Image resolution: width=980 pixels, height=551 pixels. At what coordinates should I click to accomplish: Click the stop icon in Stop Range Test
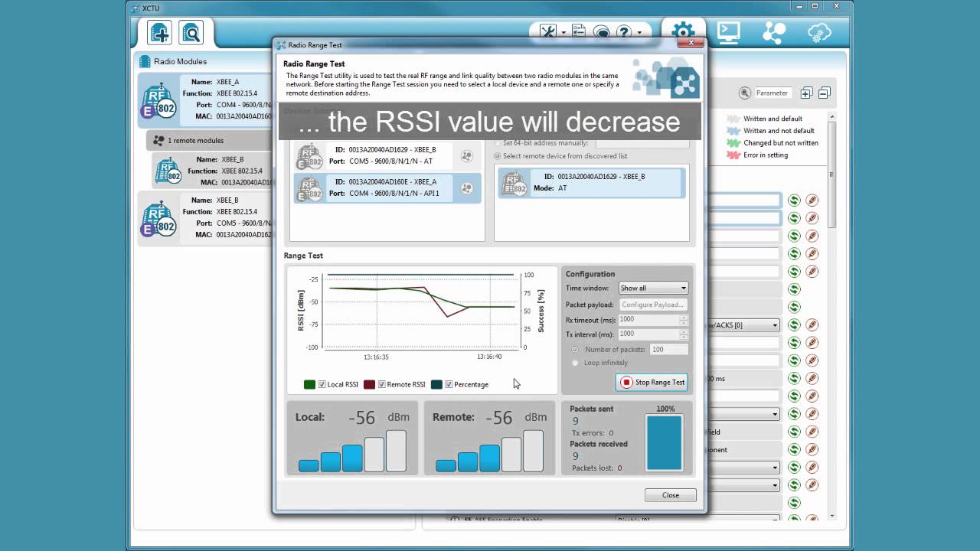click(626, 382)
